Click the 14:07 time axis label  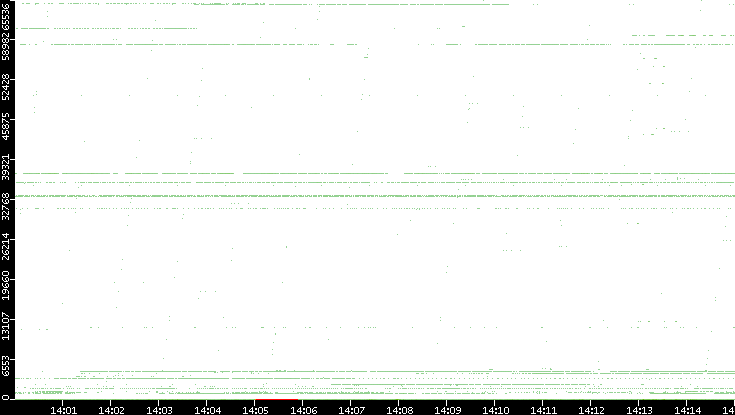[x=351, y=410]
